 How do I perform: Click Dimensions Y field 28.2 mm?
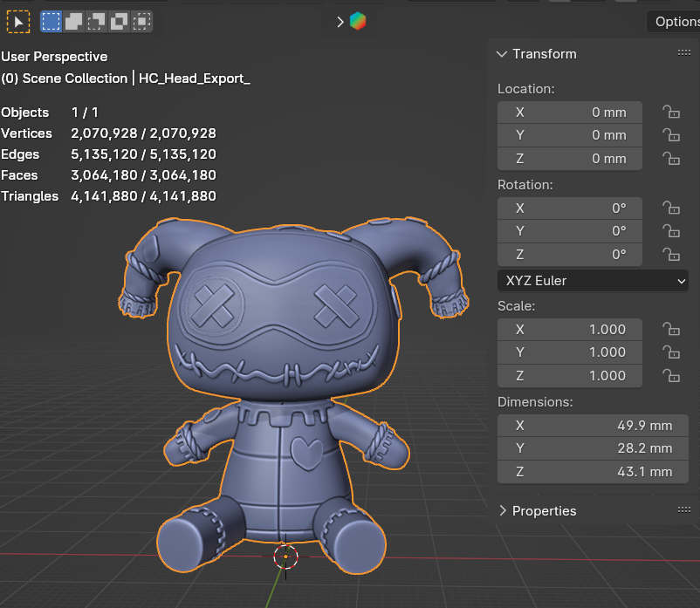593,448
